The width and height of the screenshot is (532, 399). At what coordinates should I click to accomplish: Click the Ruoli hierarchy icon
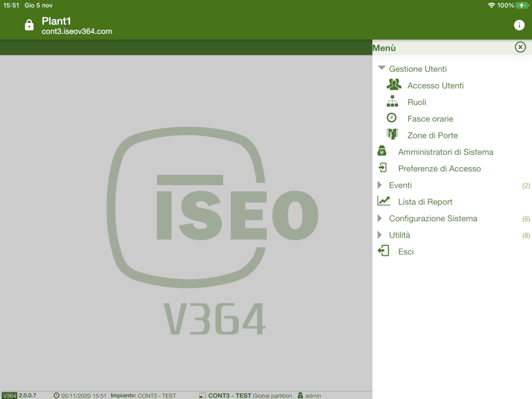click(392, 101)
